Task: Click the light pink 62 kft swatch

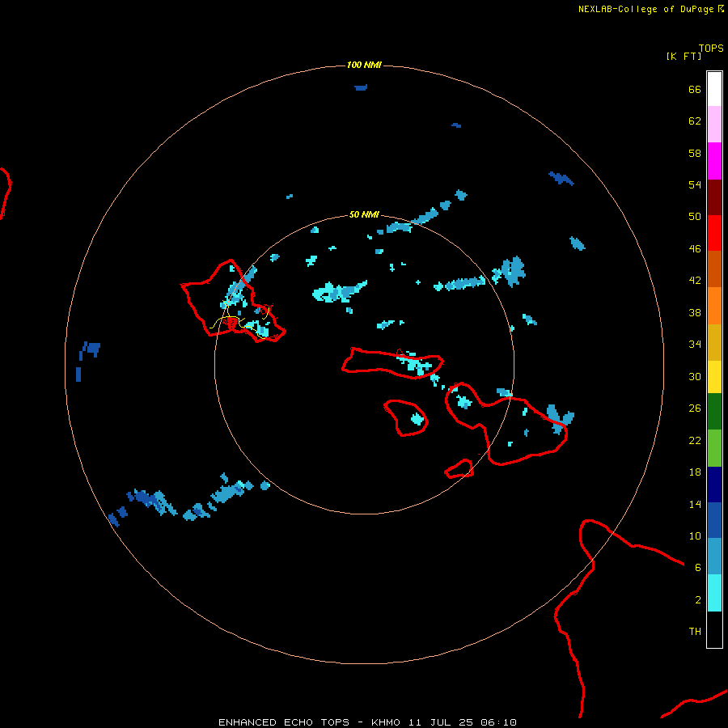Action: [714, 124]
